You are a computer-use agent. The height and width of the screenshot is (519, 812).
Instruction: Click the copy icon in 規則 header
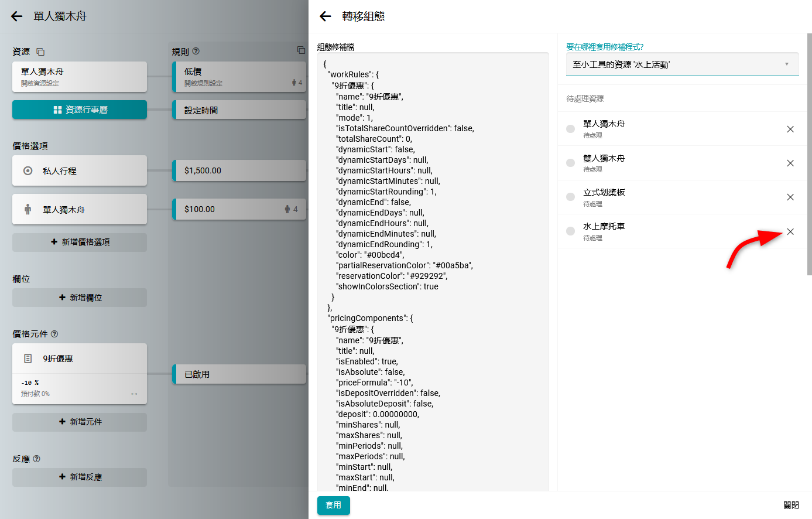[300, 50]
